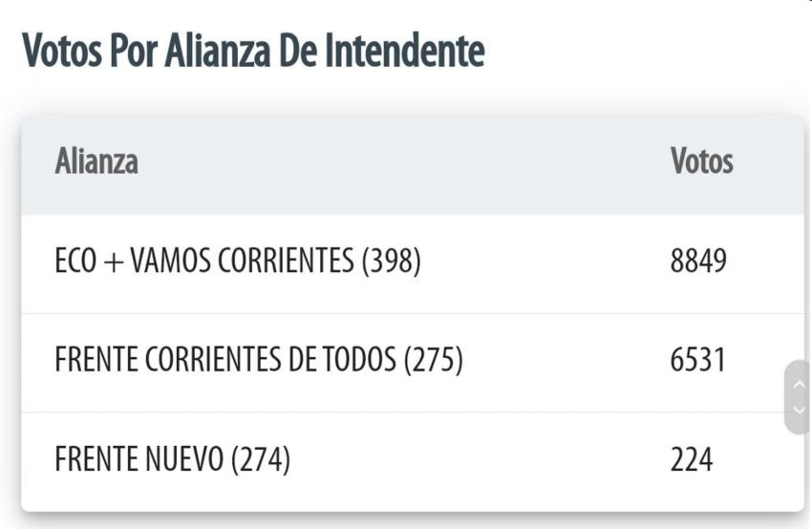
Task: Click the word TODOS in the second row
Action: pos(359,360)
